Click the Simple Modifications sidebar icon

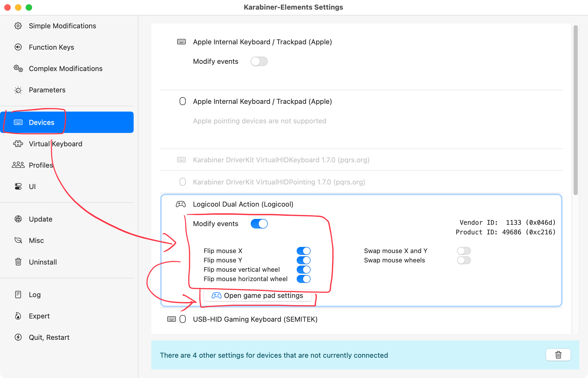pos(18,26)
